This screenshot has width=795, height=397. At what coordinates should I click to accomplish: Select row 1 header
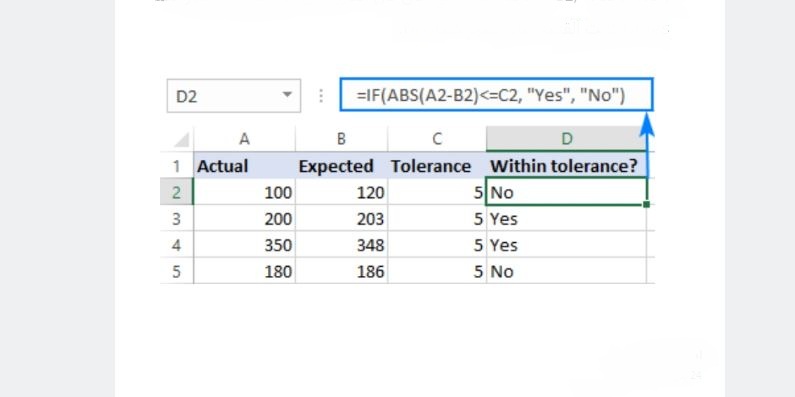(176, 165)
